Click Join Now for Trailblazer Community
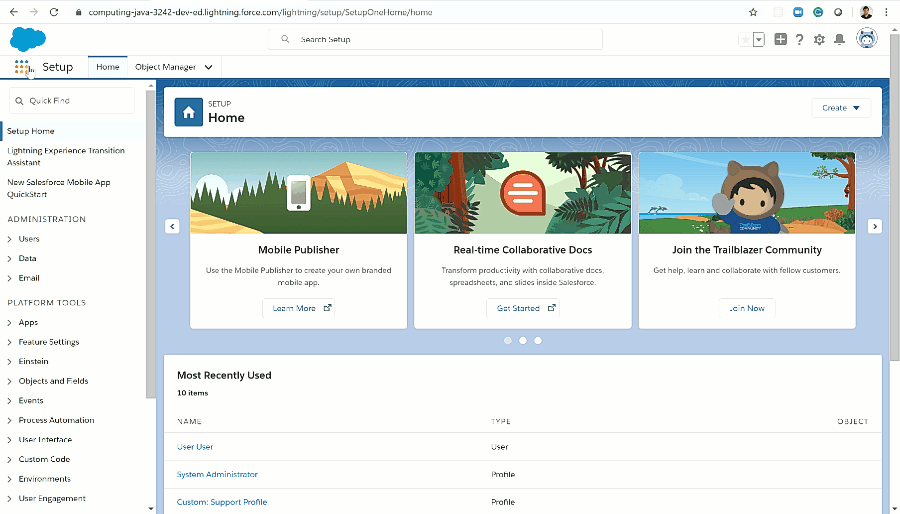 (x=747, y=308)
